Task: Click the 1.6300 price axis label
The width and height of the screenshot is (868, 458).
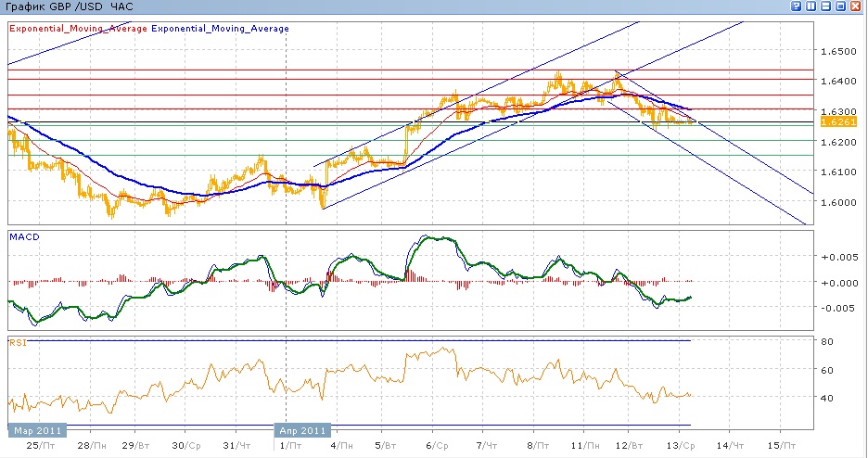Action: (837, 111)
